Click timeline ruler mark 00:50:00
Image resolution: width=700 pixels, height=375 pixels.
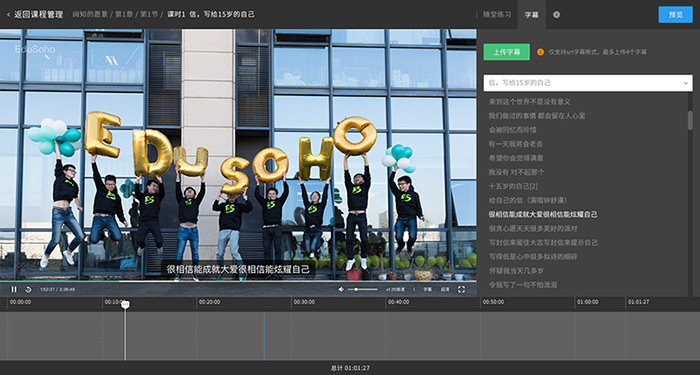coord(493,302)
